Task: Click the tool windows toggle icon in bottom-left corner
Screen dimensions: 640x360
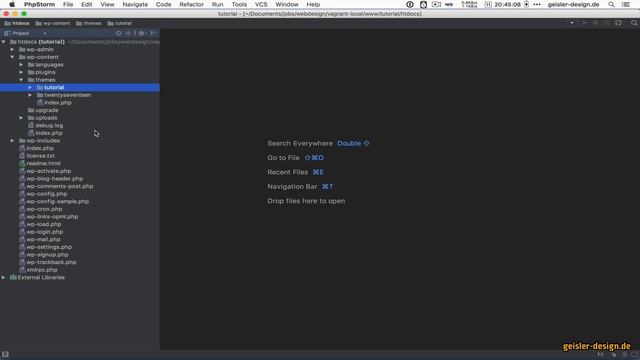Action: pos(5,355)
